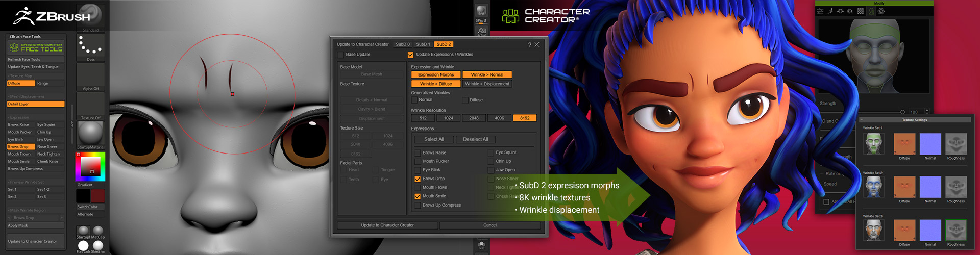980x255 pixels.
Task: Select the checkerboard texture icon in Modify panel
Action: 861,11
